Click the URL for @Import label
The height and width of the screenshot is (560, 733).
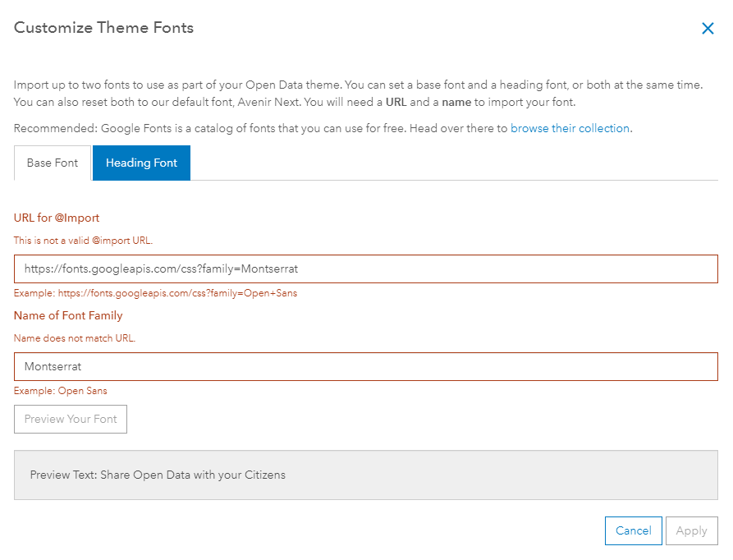pyautogui.click(x=57, y=218)
